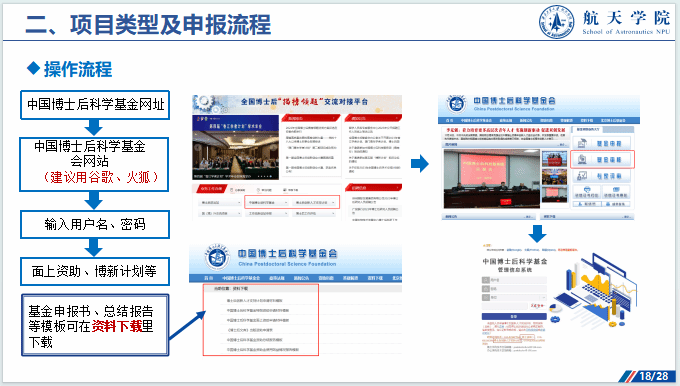Click the School of Astronautics NPU logo
Viewport: 680px width, 386px height.
coord(556,22)
